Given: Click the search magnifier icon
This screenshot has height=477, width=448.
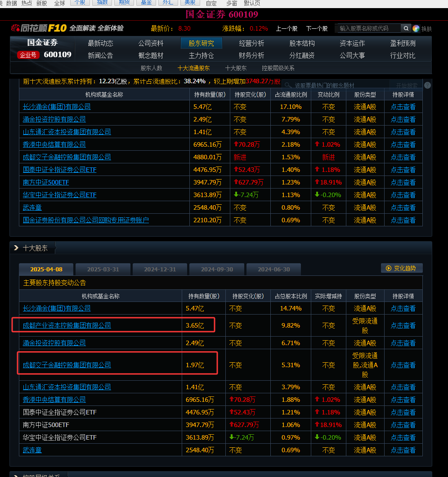Looking at the screenshot, I should pos(406,28).
